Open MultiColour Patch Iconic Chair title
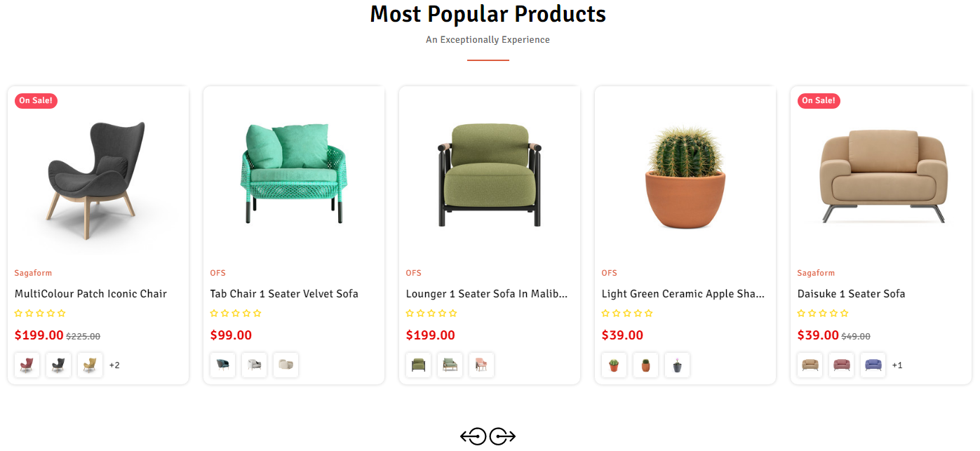The height and width of the screenshot is (451, 980). (90, 294)
